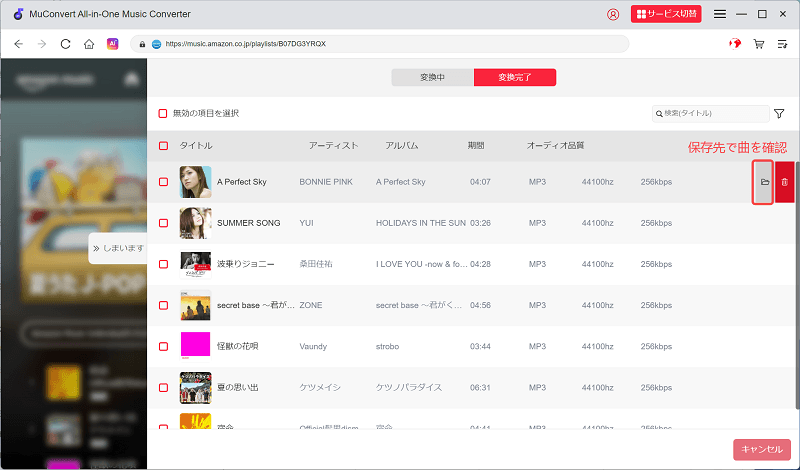Click the 桑田佳祐 artist text
Screen dimensions: 800x470
(316, 264)
